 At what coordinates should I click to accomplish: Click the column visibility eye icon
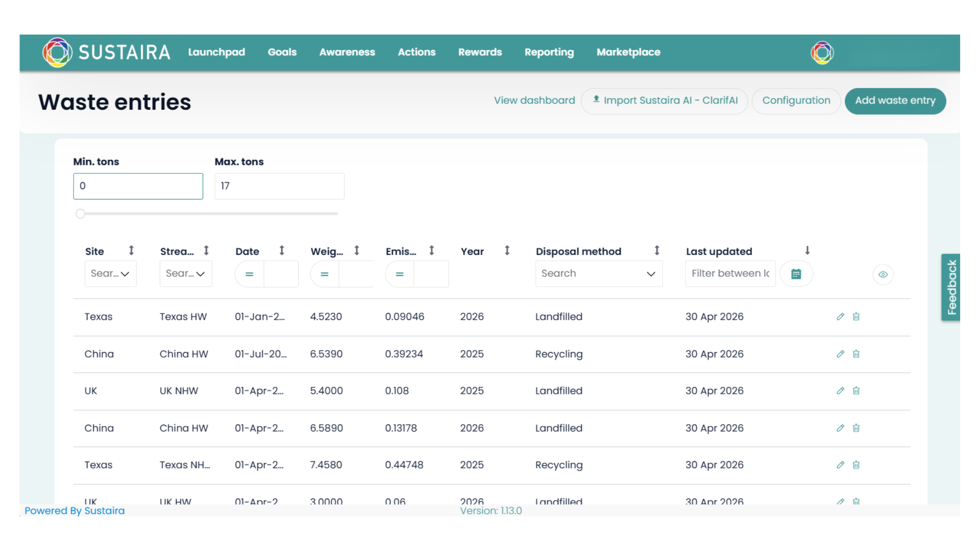coord(883,274)
